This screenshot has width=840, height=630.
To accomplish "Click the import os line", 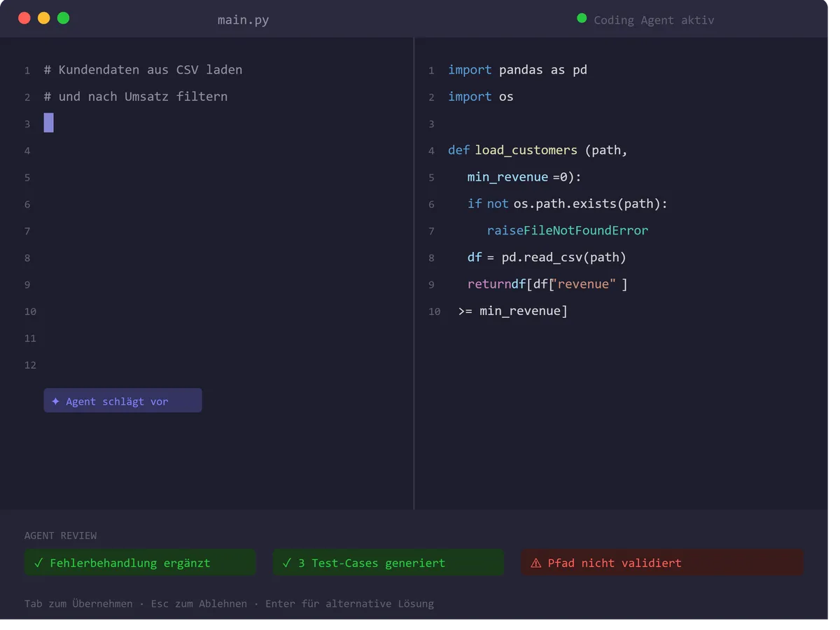I will [x=481, y=97].
